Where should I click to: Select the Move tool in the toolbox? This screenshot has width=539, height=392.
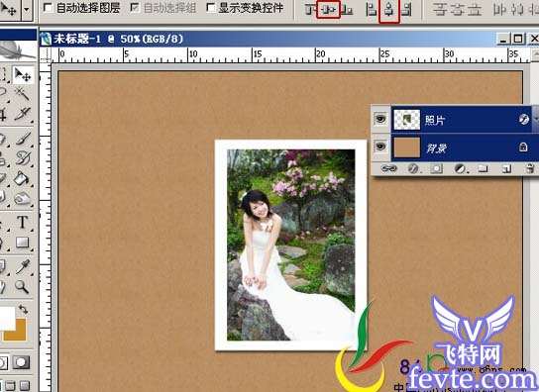(23, 75)
